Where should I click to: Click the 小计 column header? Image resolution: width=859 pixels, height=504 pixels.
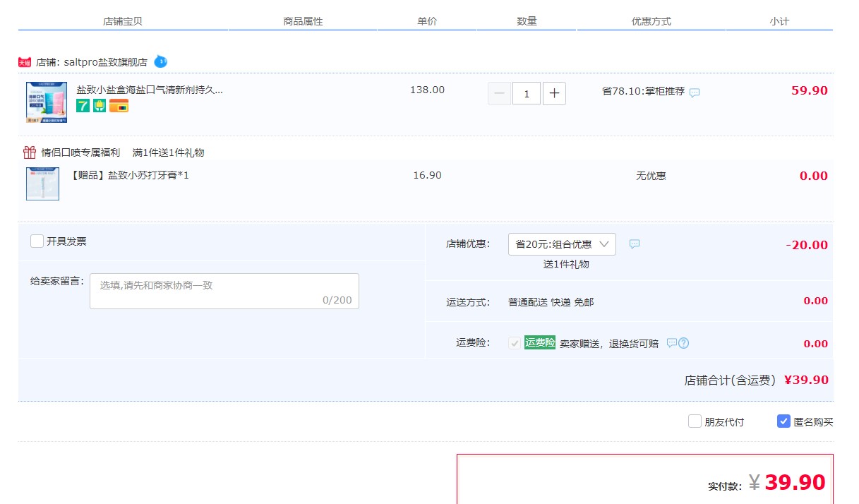click(x=779, y=21)
